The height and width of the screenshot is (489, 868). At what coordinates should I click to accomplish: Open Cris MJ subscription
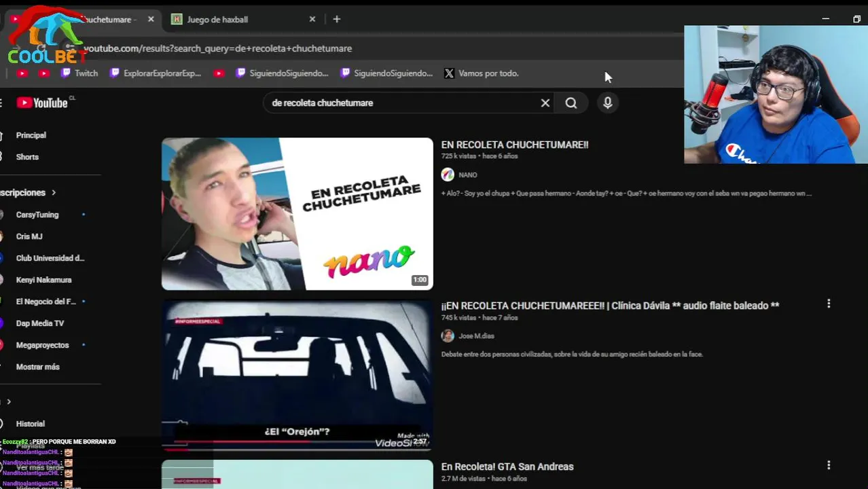pyautogui.click(x=29, y=236)
